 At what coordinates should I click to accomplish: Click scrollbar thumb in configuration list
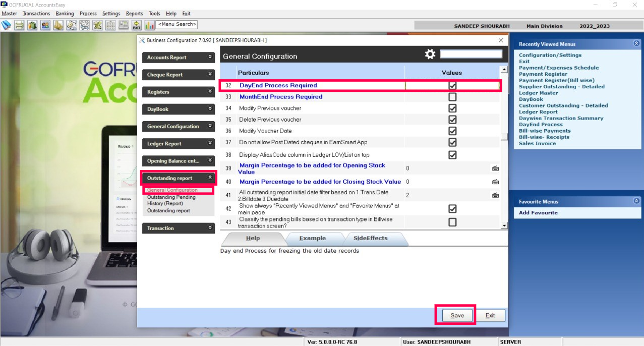point(504,137)
